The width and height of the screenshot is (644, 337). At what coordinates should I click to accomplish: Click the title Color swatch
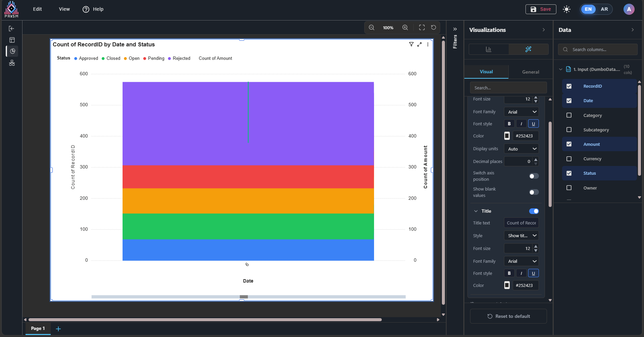[x=507, y=285]
